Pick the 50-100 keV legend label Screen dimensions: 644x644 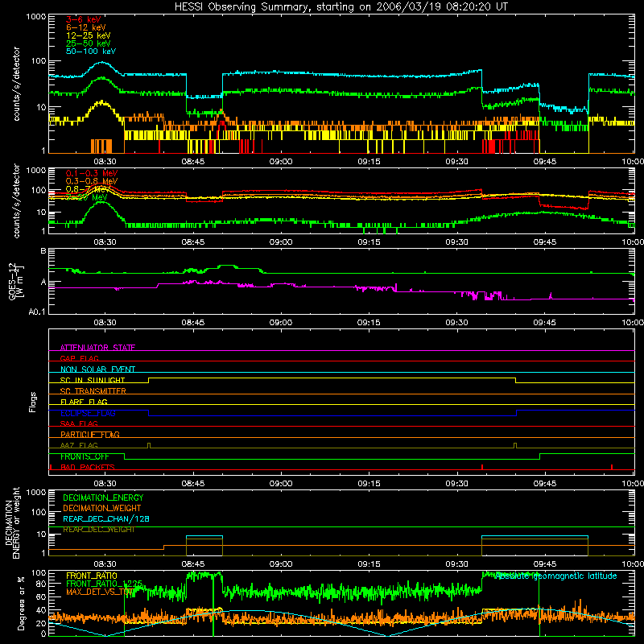tap(91, 52)
